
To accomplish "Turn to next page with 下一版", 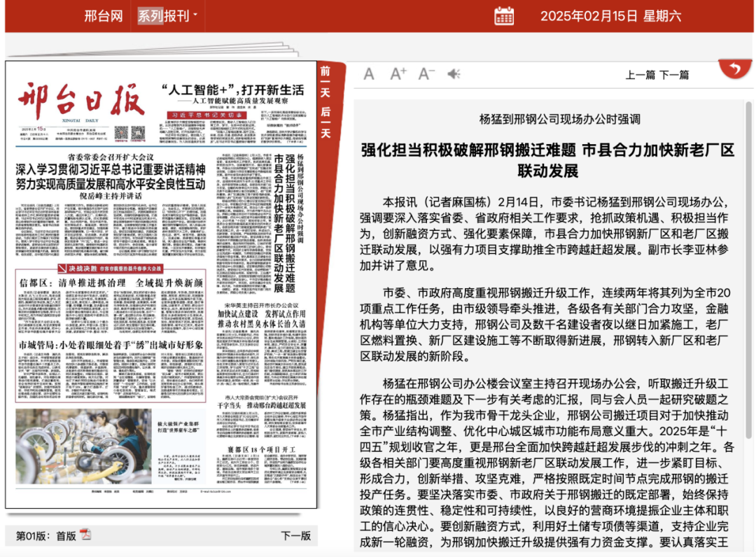I will pyautogui.click(x=295, y=535).
